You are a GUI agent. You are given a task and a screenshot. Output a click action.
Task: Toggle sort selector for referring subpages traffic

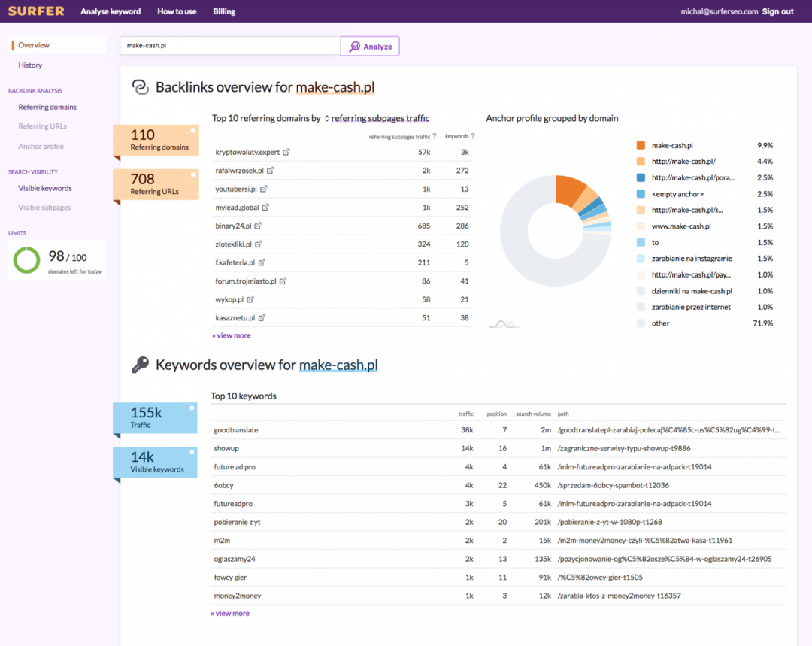[327, 118]
